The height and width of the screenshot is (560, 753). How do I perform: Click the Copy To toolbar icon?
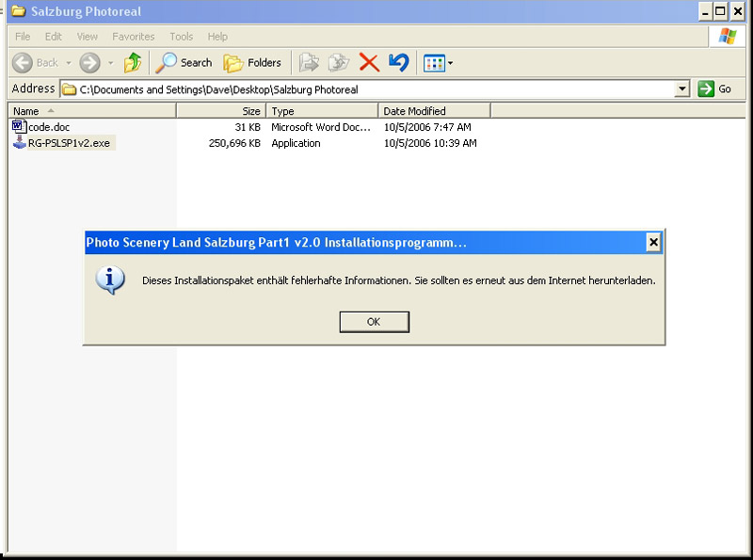(339, 63)
